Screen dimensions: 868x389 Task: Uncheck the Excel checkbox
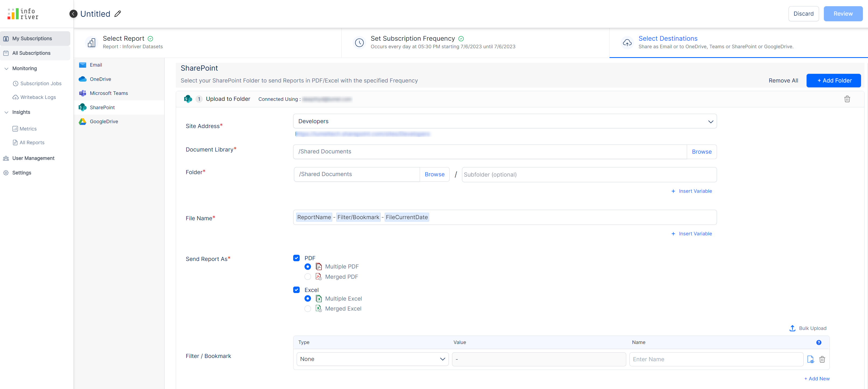(296, 290)
